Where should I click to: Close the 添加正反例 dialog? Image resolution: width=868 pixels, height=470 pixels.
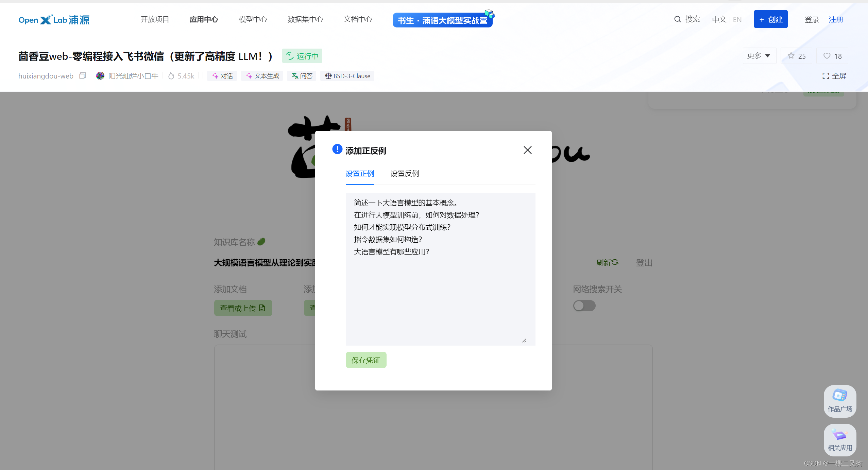527,150
